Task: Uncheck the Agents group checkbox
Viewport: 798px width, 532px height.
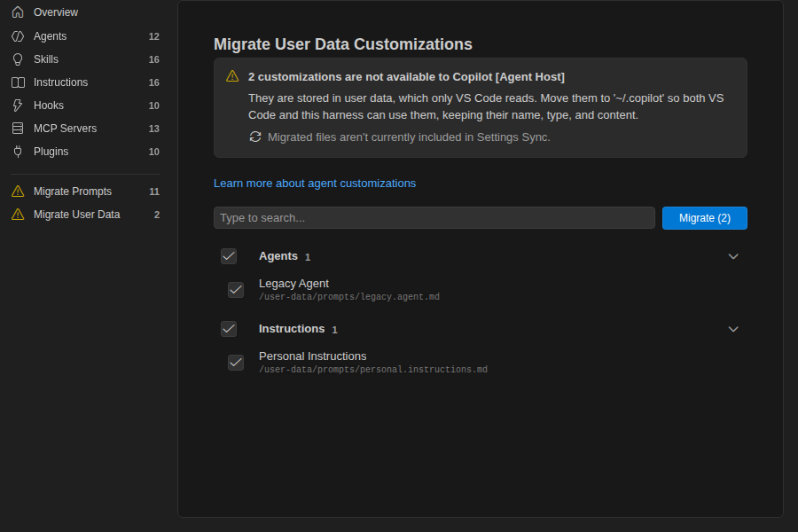Action: coord(229,256)
